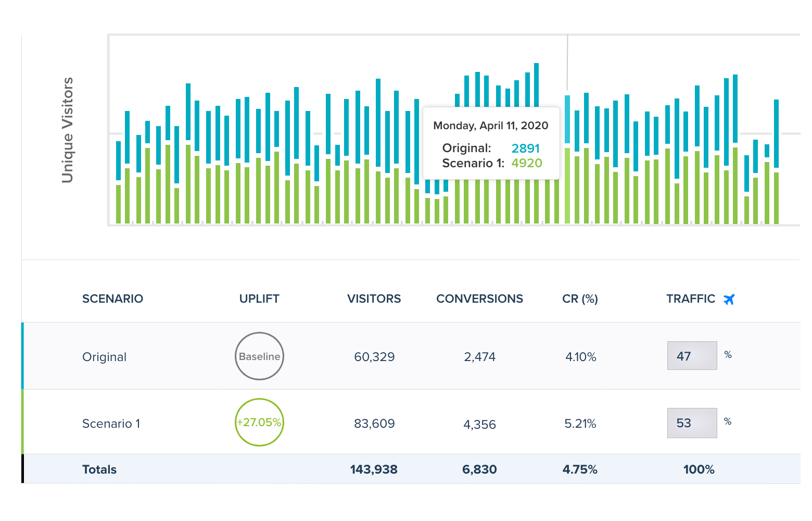Click the 100% total traffic value

[x=699, y=469]
